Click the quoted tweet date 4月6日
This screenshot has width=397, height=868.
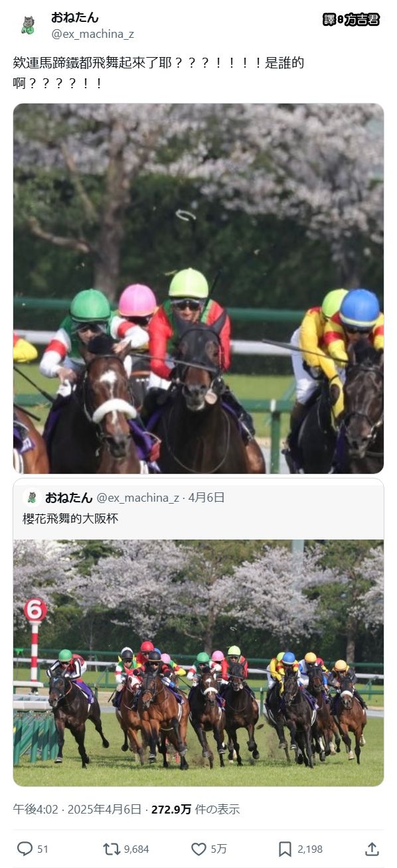[x=206, y=498]
